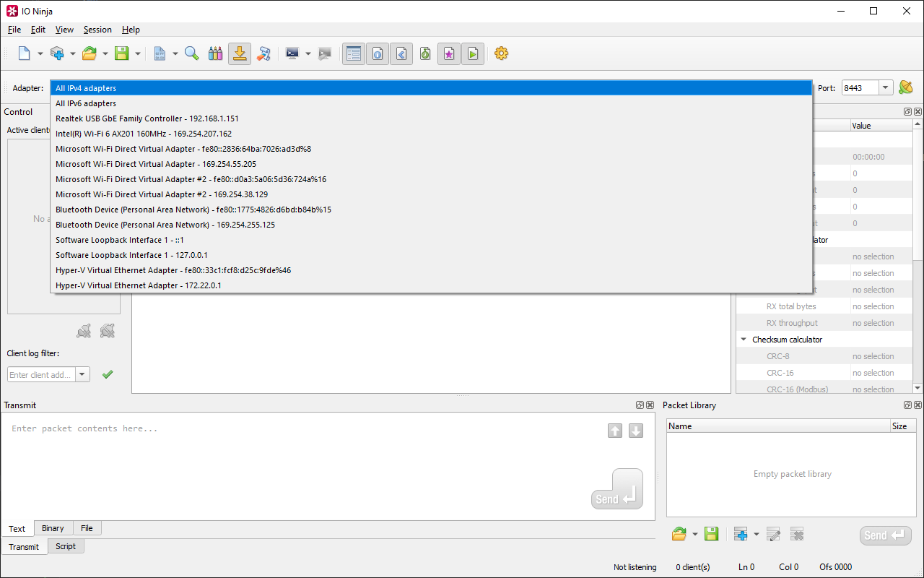
Task: Switch to the Text tab
Action: point(17,529)
